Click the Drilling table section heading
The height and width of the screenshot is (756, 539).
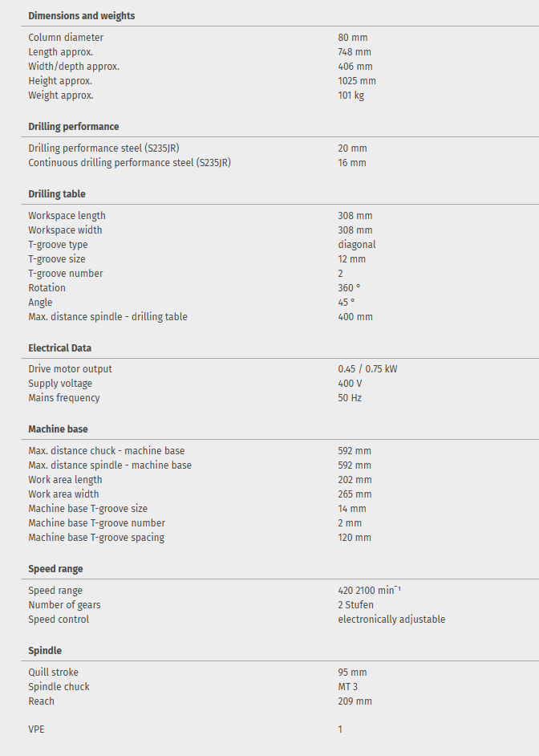pyautogui.click(x=57, y=194)
